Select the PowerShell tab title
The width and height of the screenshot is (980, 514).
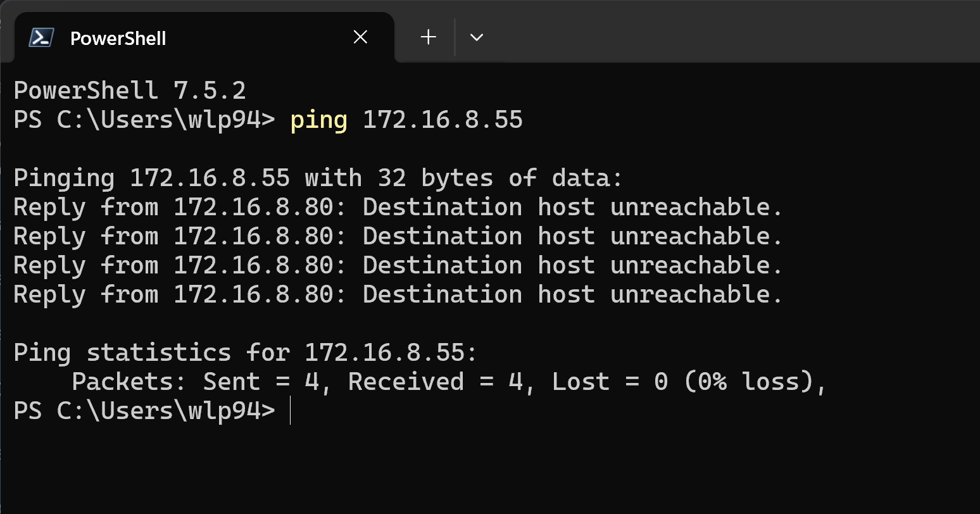tap(118, 39)
